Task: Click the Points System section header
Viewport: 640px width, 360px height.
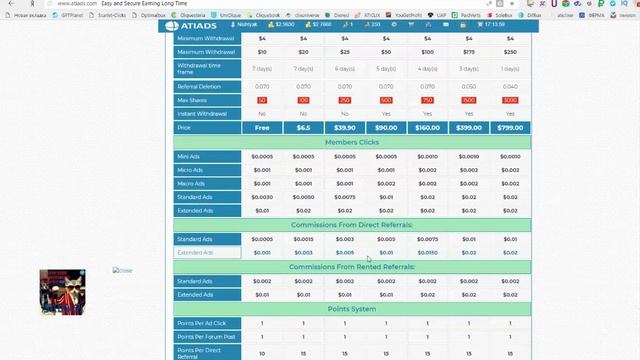Action: 352,309
